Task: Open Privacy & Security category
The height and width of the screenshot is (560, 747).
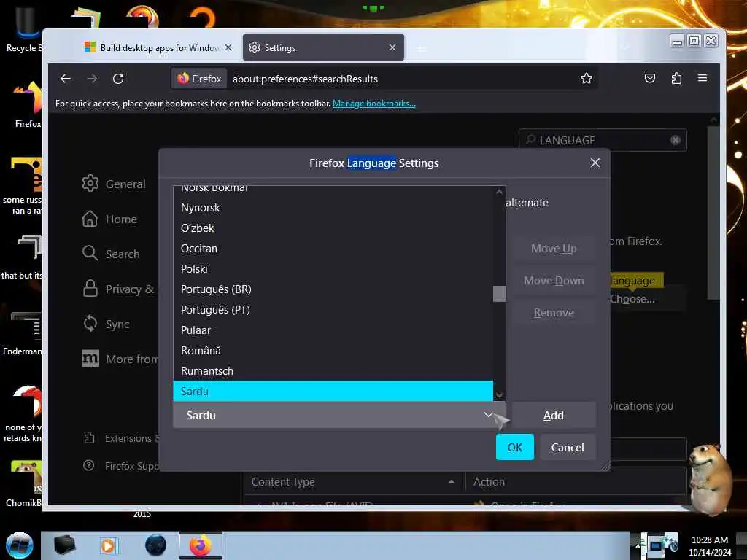Action: 120,289
